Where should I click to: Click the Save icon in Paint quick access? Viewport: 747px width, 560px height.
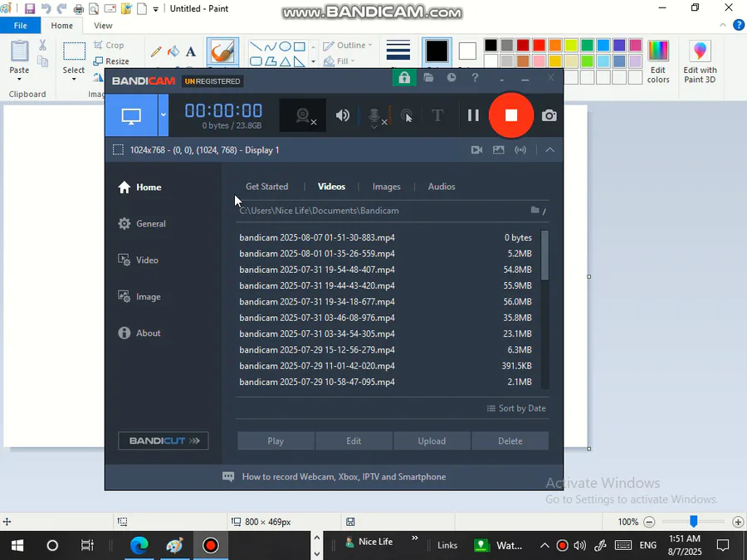click(x=30, y=8)
